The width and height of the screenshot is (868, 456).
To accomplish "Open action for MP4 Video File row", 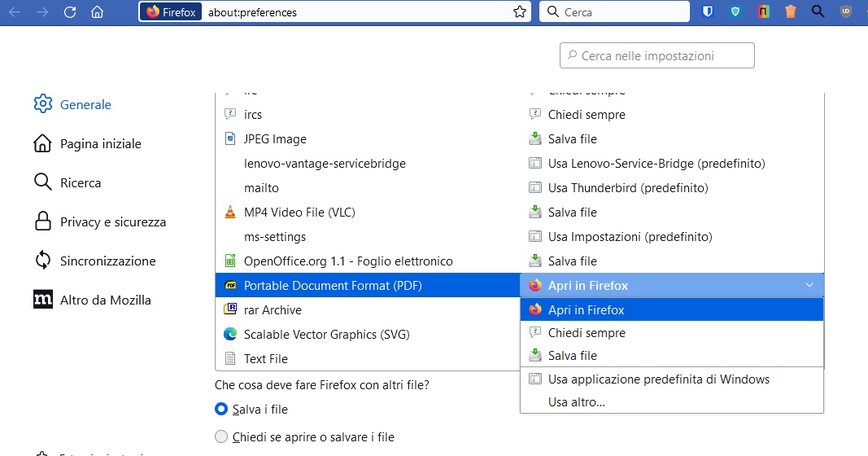I will [x=672, y=213].
